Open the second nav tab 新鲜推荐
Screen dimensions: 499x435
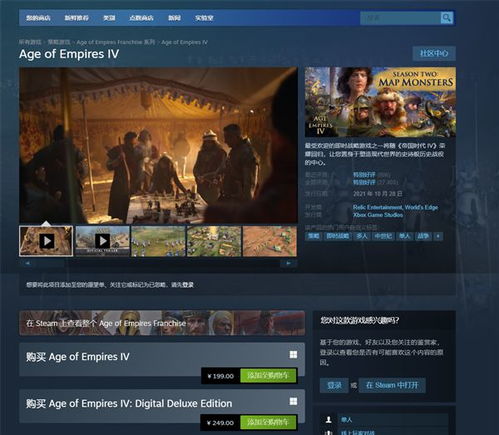76,18
